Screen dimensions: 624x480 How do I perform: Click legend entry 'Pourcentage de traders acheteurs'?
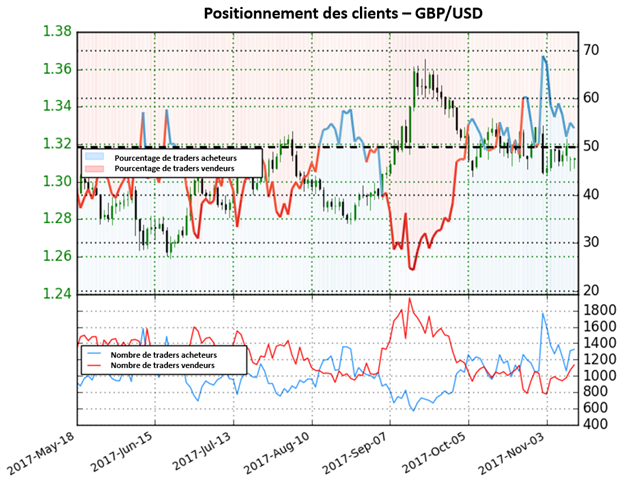(x=176, y=158)
